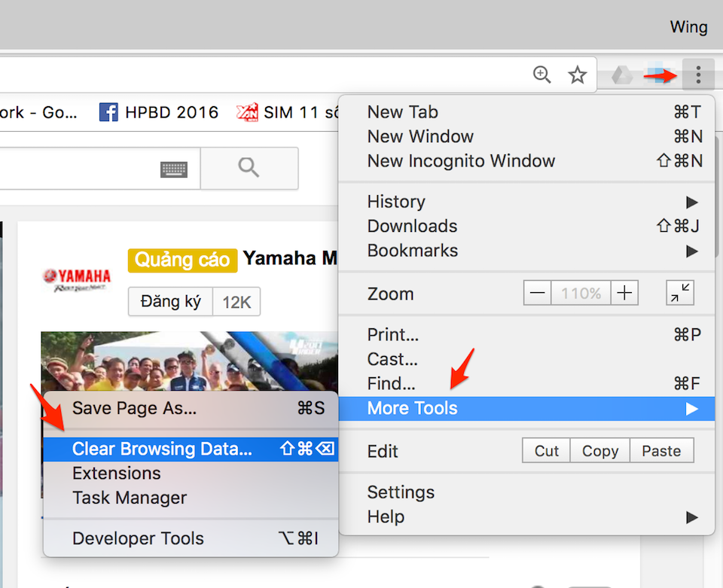This screenshot has height=588, width=723.
Task: Click the Paste button in Edit row
Action: click(661, 451)
